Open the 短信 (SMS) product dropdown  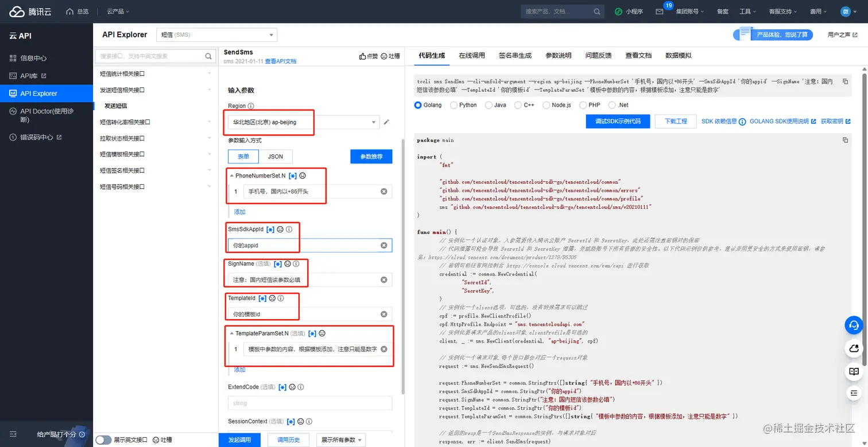pos(217,35)
